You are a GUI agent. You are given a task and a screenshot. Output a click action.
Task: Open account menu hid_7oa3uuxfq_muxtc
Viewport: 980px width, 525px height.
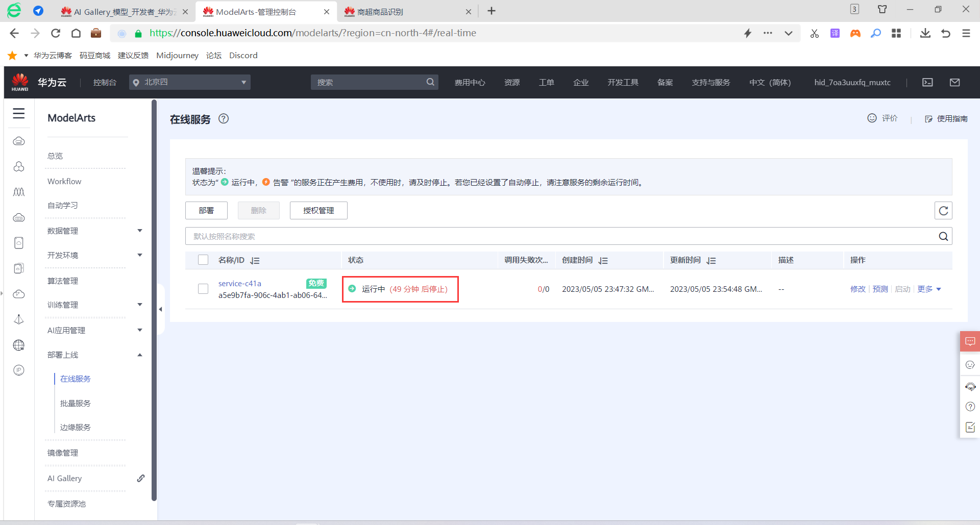coord(852,82)
